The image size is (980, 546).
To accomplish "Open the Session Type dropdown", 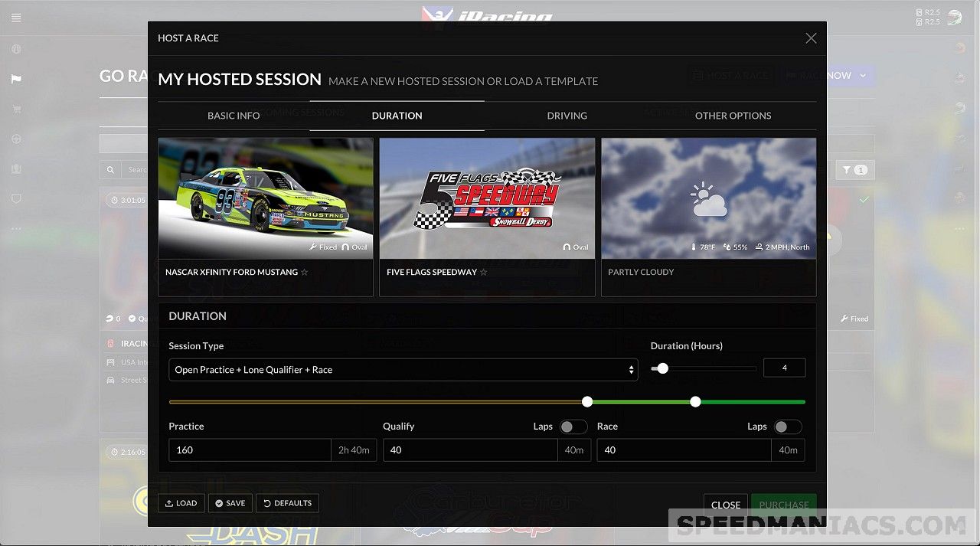I will pyautogui.click(x=403, y=369).
